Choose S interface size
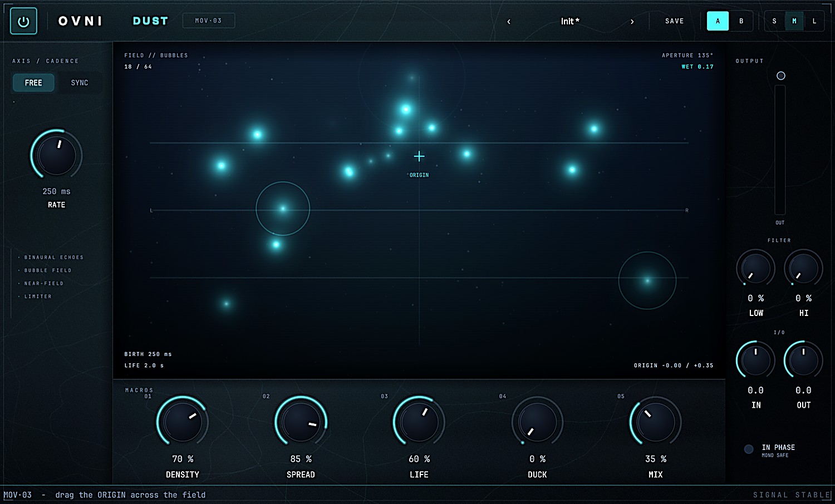The width and height of the screenshot is (835, 504). (774, 21)
